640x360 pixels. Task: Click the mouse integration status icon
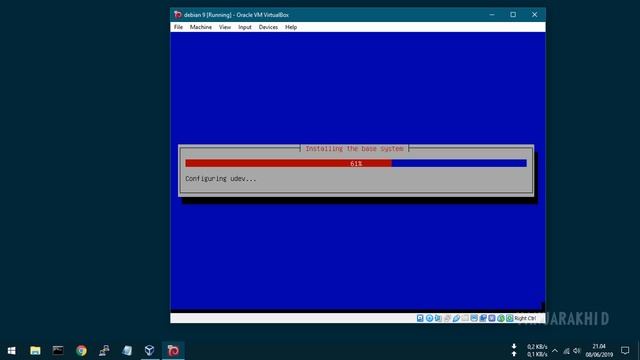click(x=501, y=318)
